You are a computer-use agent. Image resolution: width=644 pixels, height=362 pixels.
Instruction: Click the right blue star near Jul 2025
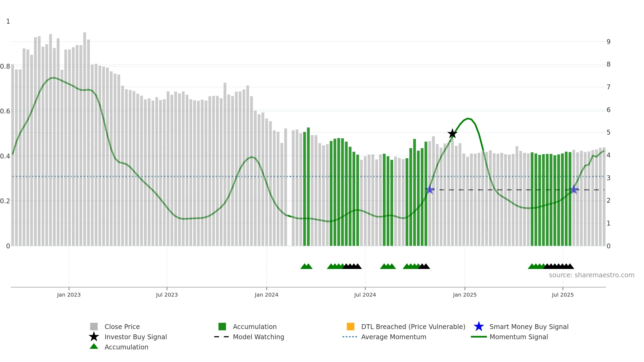[x=574, y=190]
